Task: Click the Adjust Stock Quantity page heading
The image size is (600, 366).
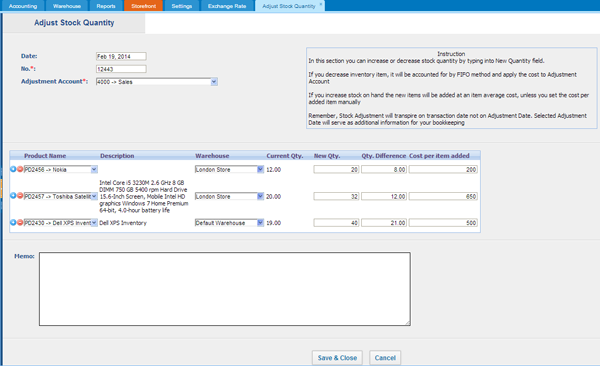Action: point(74,23)
